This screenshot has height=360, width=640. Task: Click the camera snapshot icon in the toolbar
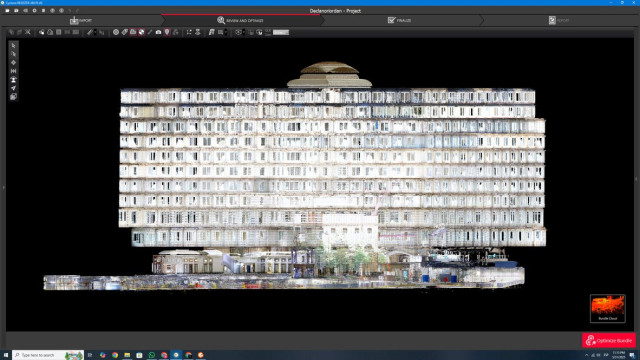click(158, 32)
